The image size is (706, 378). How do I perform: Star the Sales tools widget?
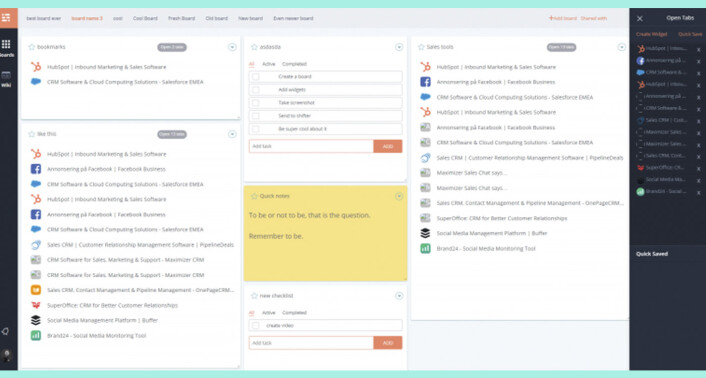point(421,47)
